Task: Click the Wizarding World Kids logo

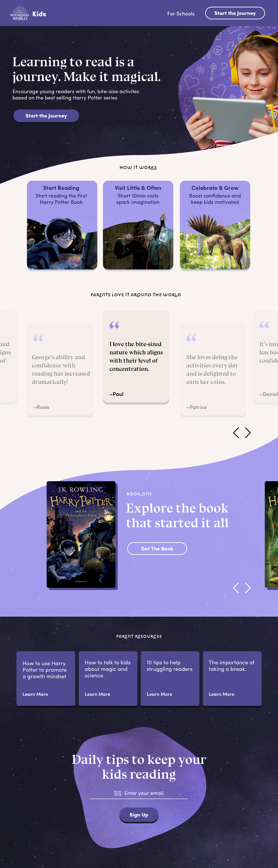Action: click(x=28, y=13)
